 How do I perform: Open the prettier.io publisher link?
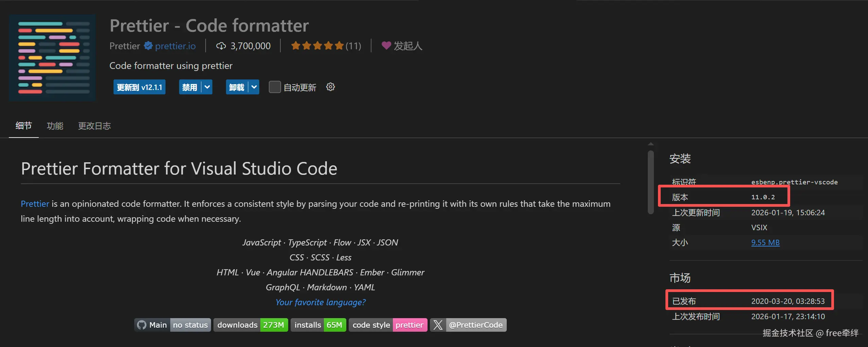pyautogui.click(x=175, y=46)
